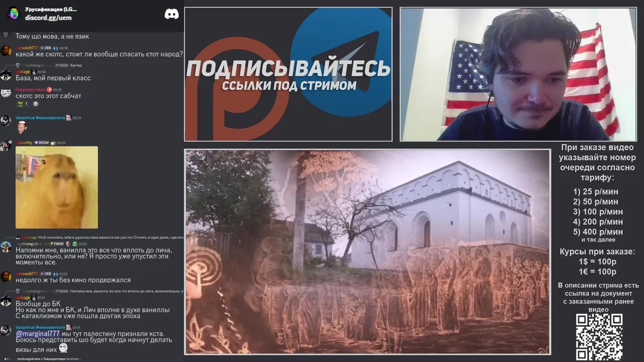The image size is (644, 362).
Task: Click avatar beside 'База, мой первый класс'
Action: (6, 75)
